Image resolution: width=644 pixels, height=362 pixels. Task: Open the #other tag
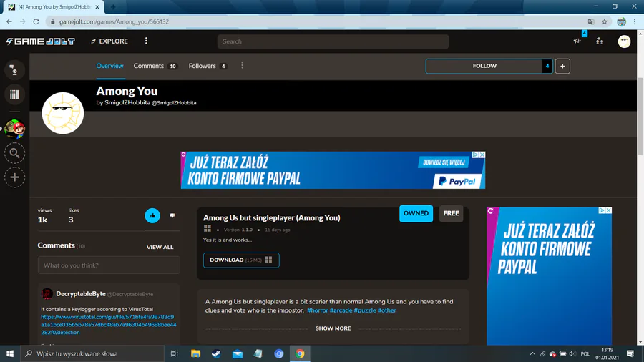tap(386, 310)
